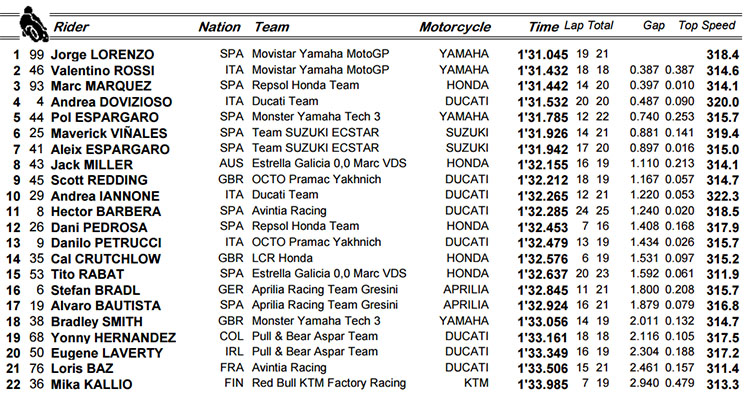The width and height of the screenshot is (745, 397).
Task: Click the Nation column header
Action: [x=220, y=27]
